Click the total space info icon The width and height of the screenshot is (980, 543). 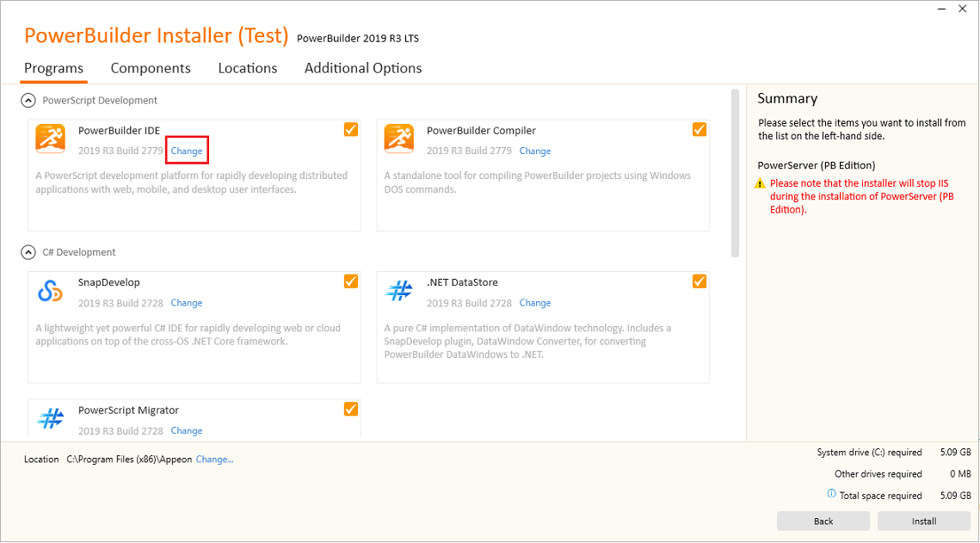point(831,494)
